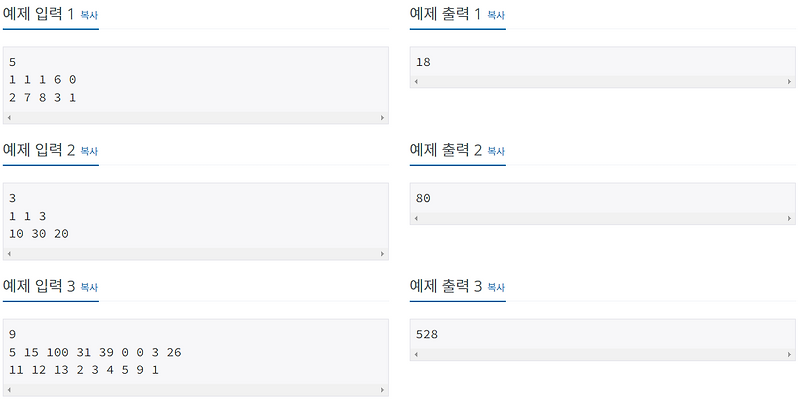Click 복사 next to 예제 출력 2
Screen dimensions: 800x400
pyautogui.click(x=496, y=151)
